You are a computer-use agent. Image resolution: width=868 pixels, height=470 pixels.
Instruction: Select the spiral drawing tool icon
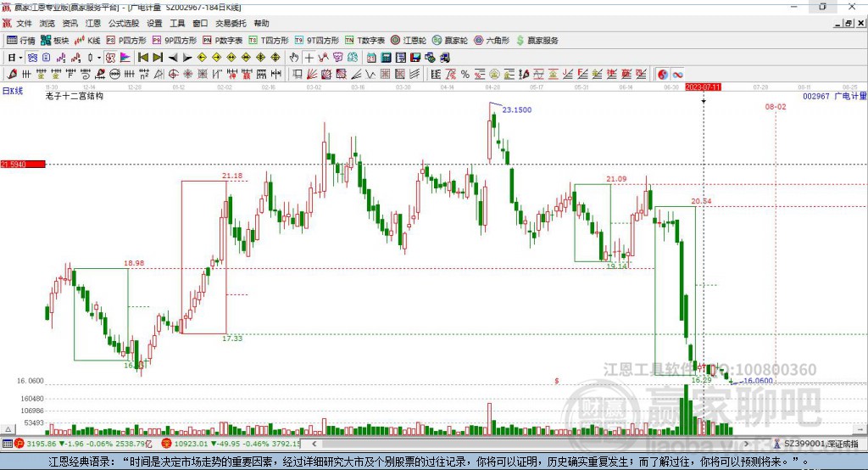coord(86,75)
